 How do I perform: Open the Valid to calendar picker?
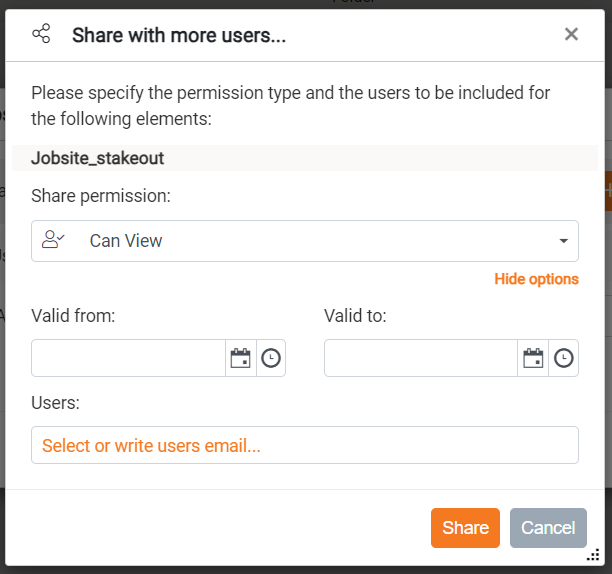click(x=533, y=358)
